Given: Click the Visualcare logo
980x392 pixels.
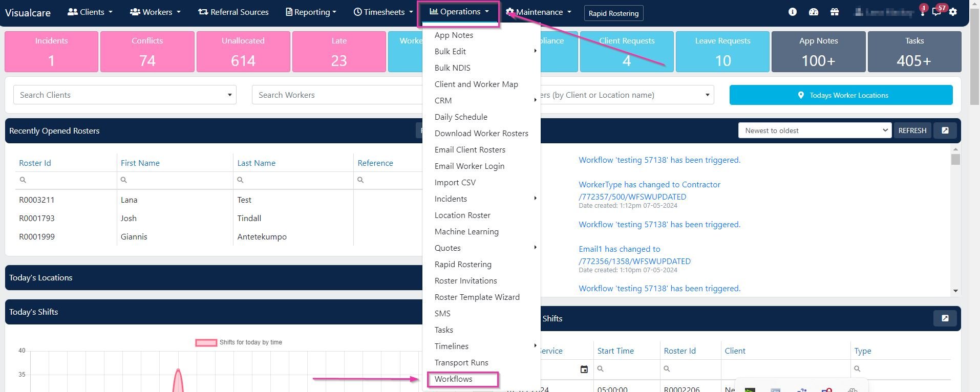Looking at the screenshot, I should click(x=28, y=12).
